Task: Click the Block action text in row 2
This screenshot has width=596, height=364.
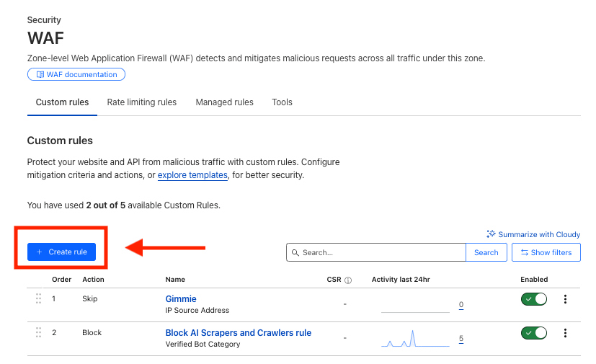Action: tap(92, 332)
